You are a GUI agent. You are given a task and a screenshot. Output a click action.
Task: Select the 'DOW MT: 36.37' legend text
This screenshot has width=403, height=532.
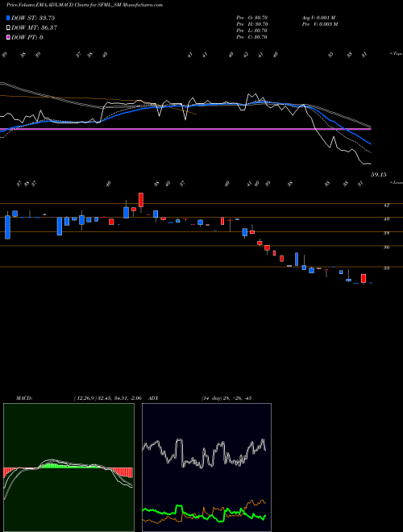pos(34,28)
